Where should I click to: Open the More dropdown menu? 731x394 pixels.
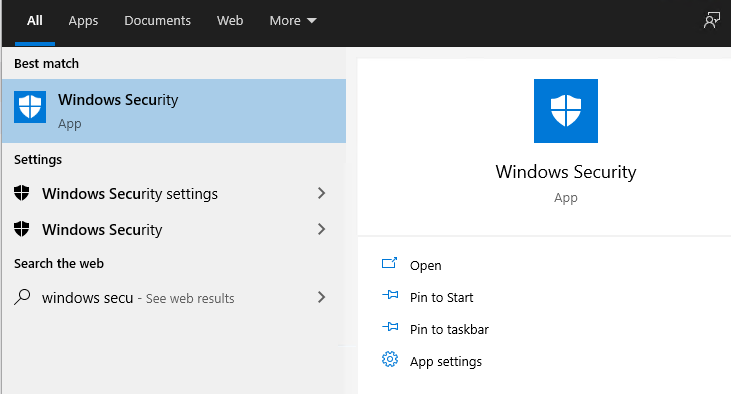point(293,21)
